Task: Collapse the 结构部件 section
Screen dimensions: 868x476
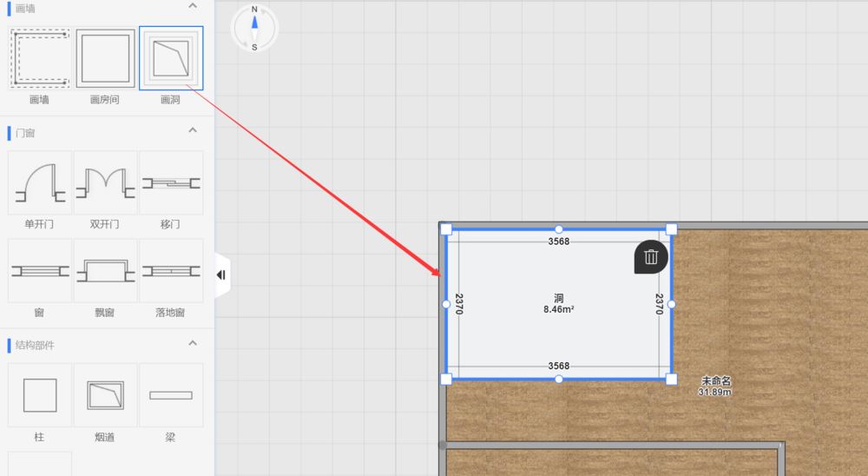Action: pyautogui.click(x=193, y=344)
